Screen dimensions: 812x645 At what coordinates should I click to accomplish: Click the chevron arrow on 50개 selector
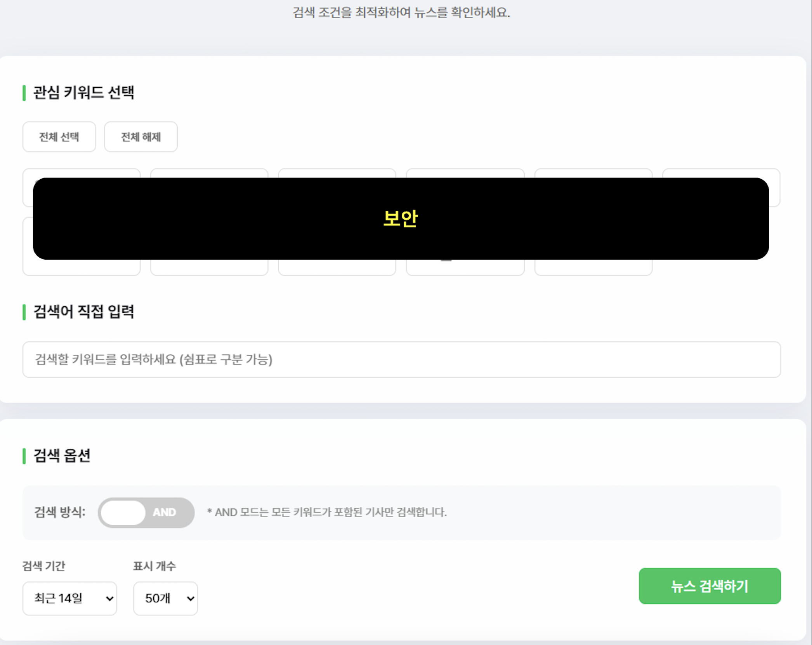[191, 598]
